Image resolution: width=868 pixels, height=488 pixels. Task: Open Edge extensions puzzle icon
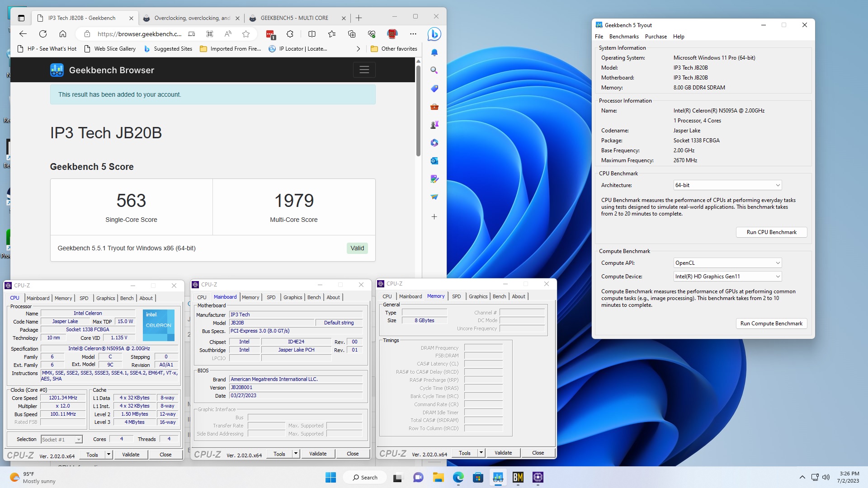[x=290, y=34]
